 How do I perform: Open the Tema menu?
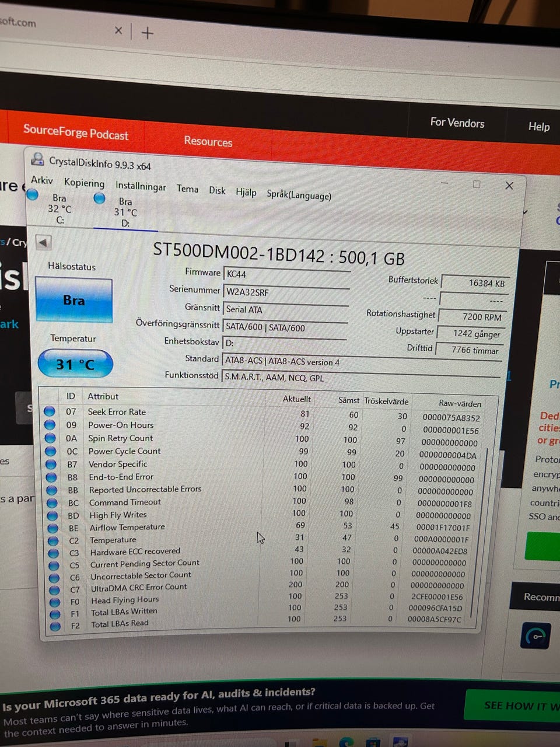pyautogui.click(x=187, y=189)
